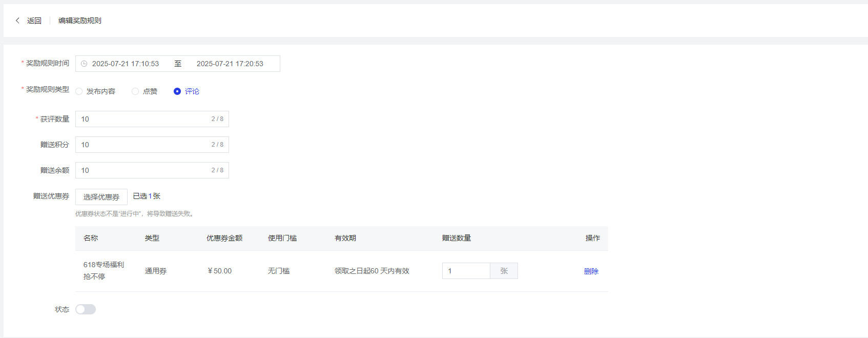Click into the 赠送积分 input field
Image resolution: width=868 pixels, height=338 pixels.
point(143,145)
